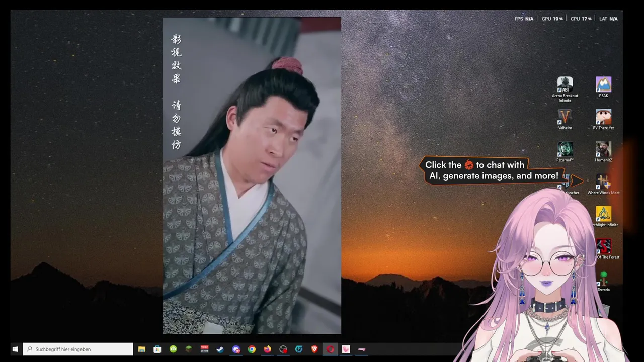Viewport: 644px width, 362px height.
Task: Click the green circular taskbar icon
Action: pyautogui.click(x=173, y=349)
